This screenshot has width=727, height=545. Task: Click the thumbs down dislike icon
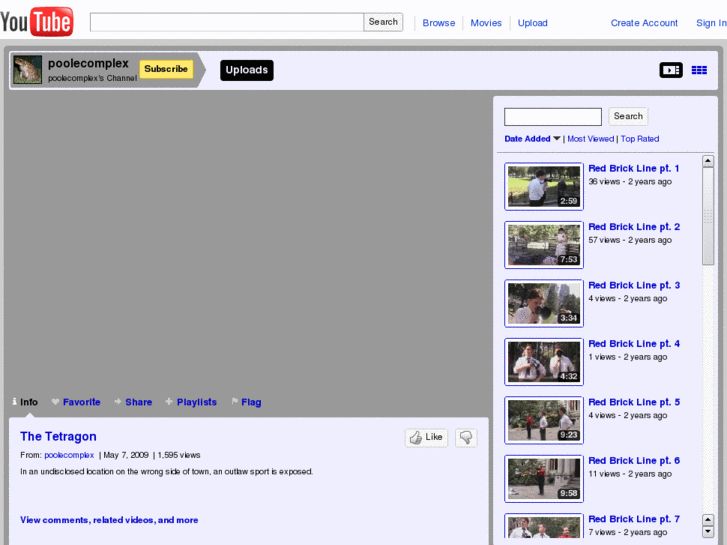[x=466, y=437]
